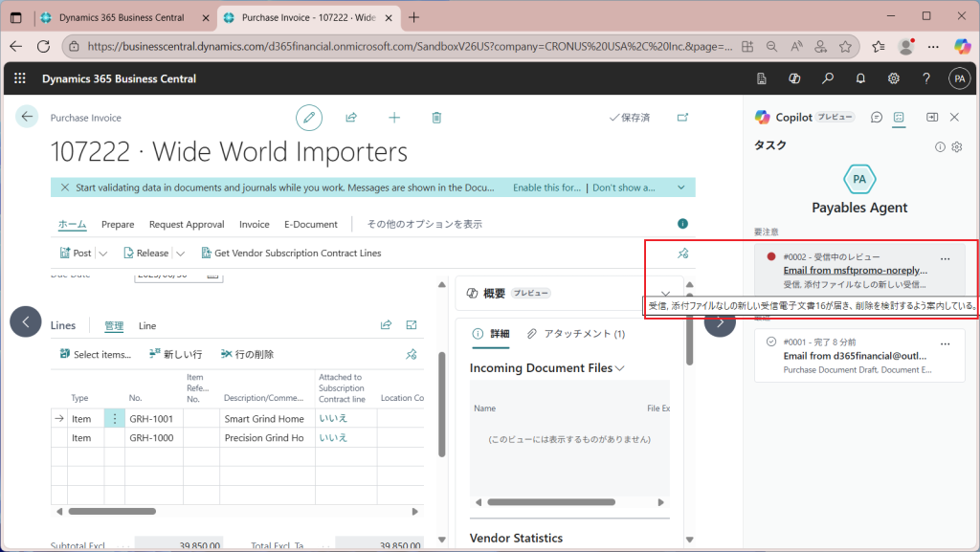Open the Request Approval menu

(187, 224)
